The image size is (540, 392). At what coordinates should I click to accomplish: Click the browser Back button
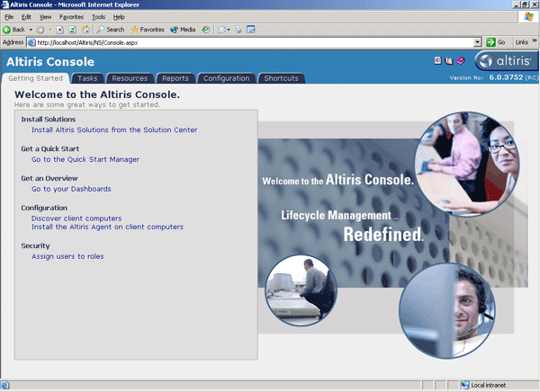(13, 30)
